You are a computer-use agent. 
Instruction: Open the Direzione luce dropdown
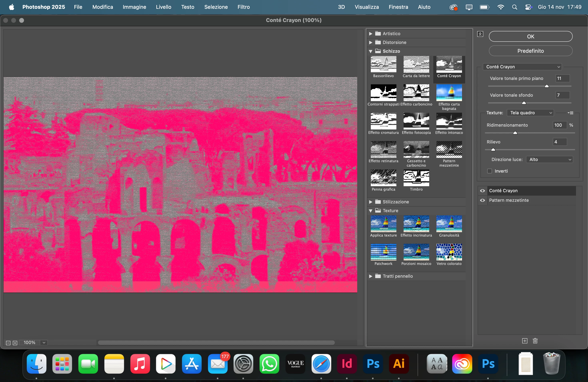[549, 159]
